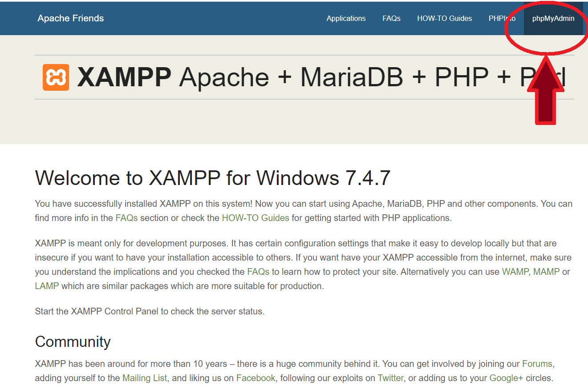588x390 pixels.
Task: Visit the MAMP link
Action: point(546,272)
